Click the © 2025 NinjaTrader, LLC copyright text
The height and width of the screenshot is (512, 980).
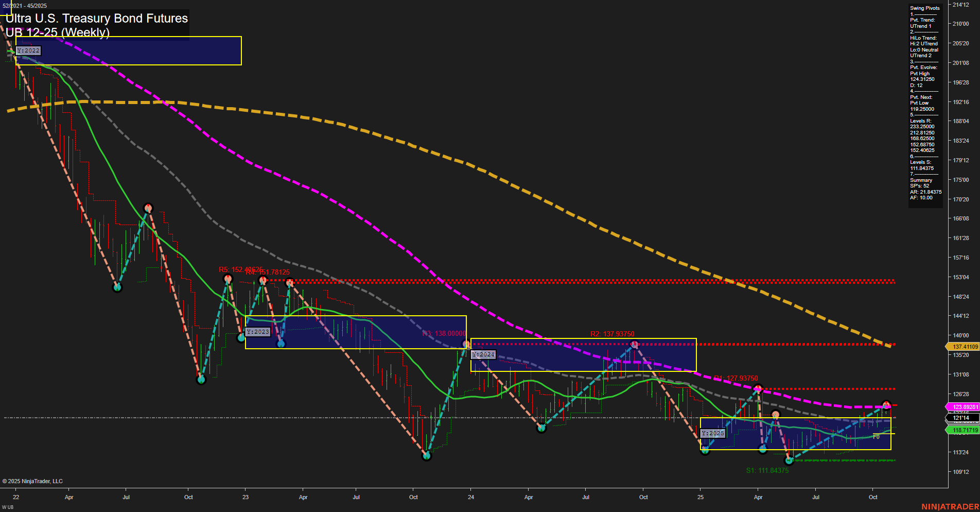click(32, 481)
